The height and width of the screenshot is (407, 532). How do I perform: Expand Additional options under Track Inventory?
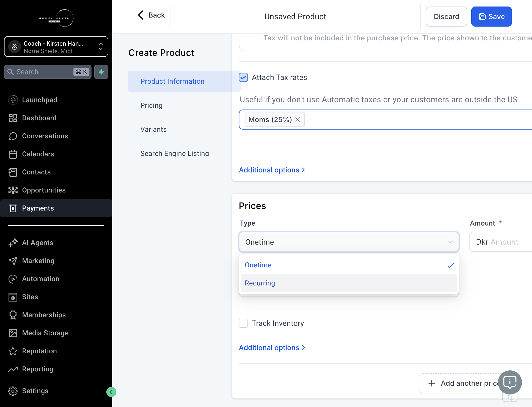(272, 348)
